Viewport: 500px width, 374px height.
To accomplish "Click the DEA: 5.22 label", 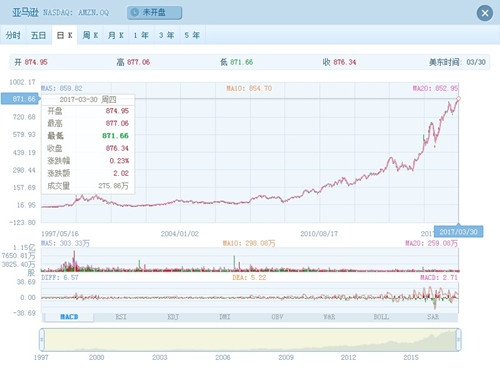I will 249,277.
